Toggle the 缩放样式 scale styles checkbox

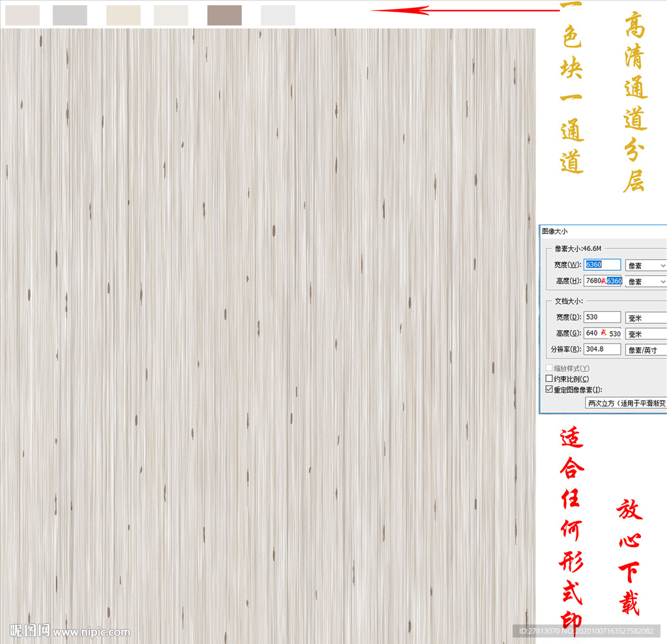(549, 368)
